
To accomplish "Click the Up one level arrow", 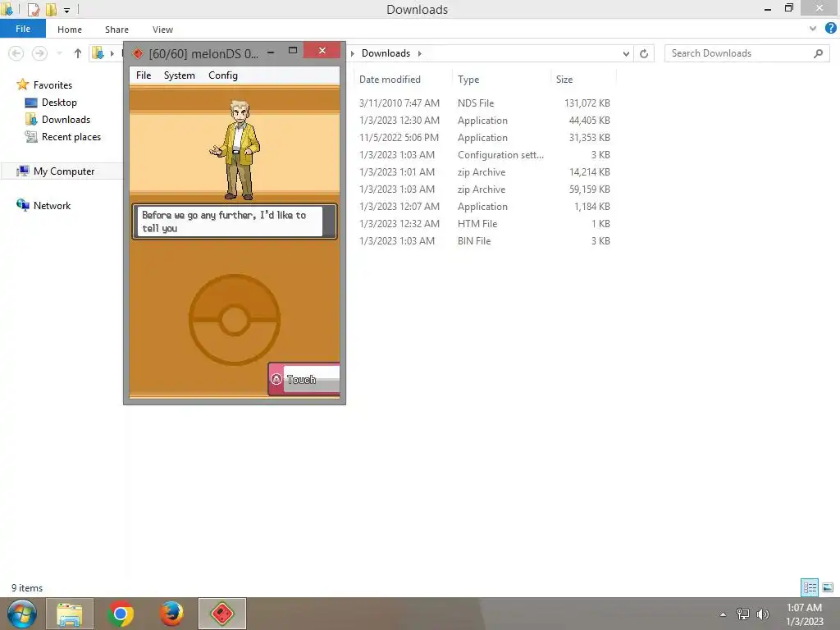I will pyautogui.click(x=78, y=53).
